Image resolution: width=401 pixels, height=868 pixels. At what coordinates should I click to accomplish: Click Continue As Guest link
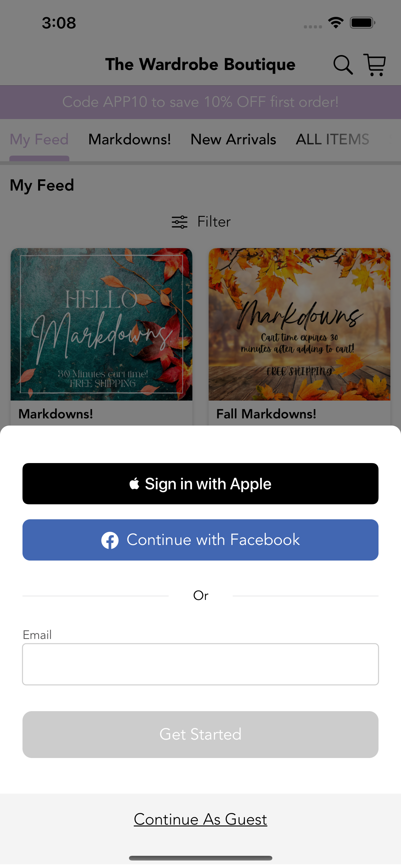pyautogui.click(x=200, y=820)
